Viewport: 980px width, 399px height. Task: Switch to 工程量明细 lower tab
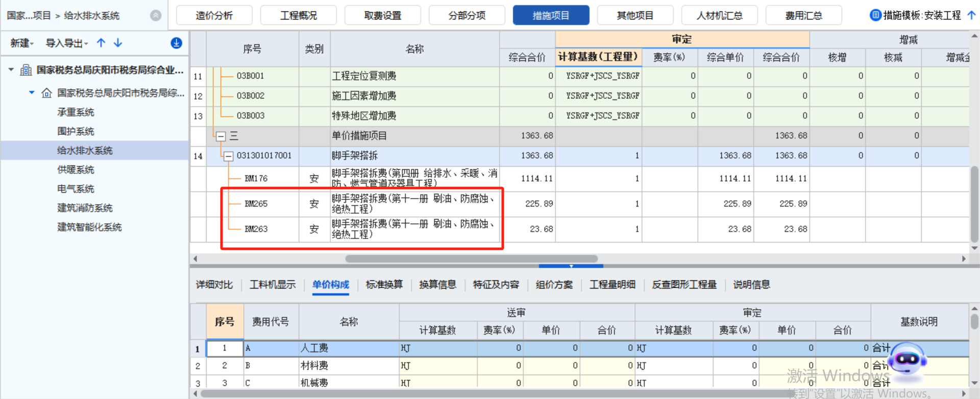(612, 285)
